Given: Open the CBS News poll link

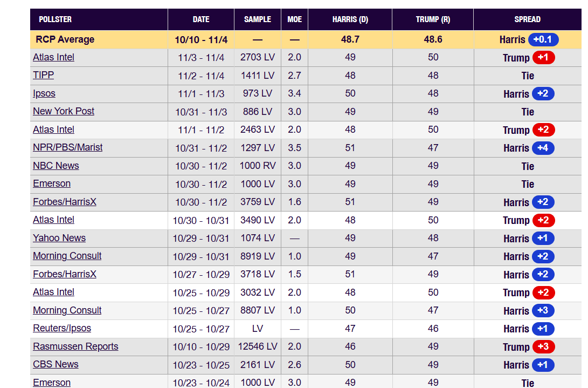Looking at the screenshot, I should 56,364.
